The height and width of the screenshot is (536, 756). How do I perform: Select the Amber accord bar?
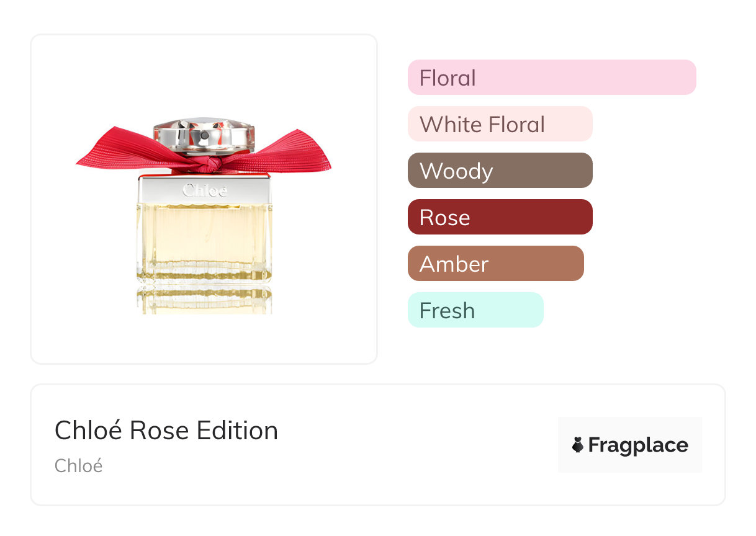coord(495,264)
